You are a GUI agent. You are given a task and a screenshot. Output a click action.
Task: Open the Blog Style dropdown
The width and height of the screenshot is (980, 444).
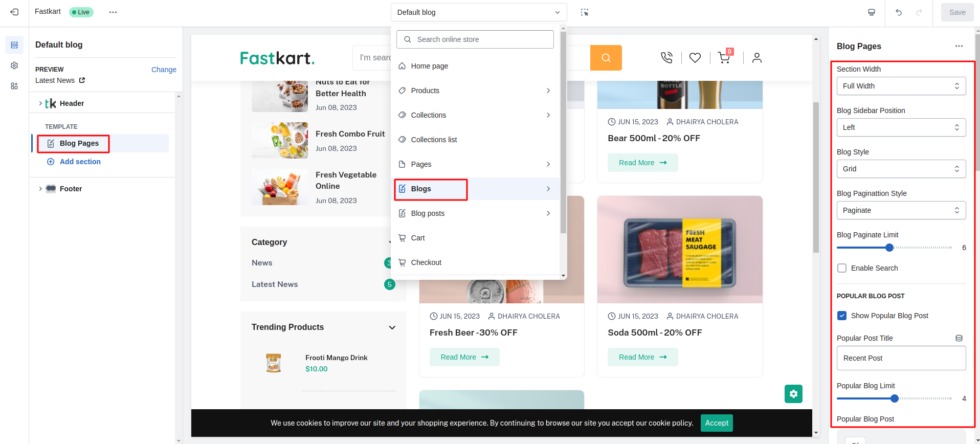pyautogui.click(x=901, y=169)
